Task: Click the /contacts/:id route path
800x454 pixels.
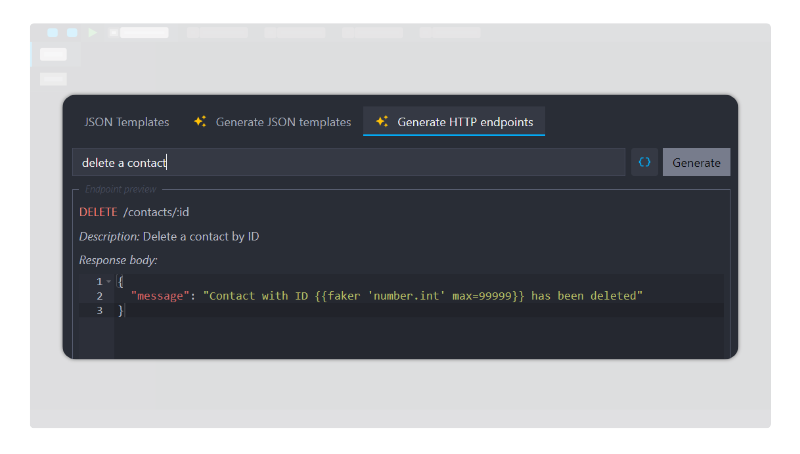Action: (156, 211)
